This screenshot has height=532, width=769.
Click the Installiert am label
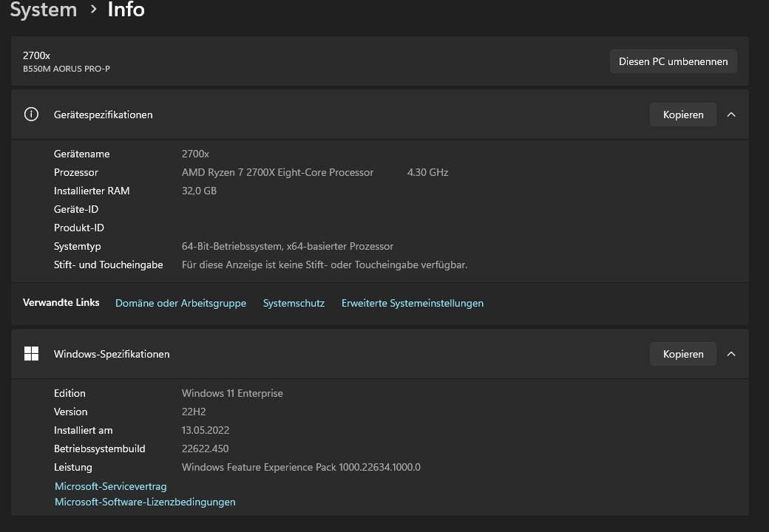[x=84, y=431]
